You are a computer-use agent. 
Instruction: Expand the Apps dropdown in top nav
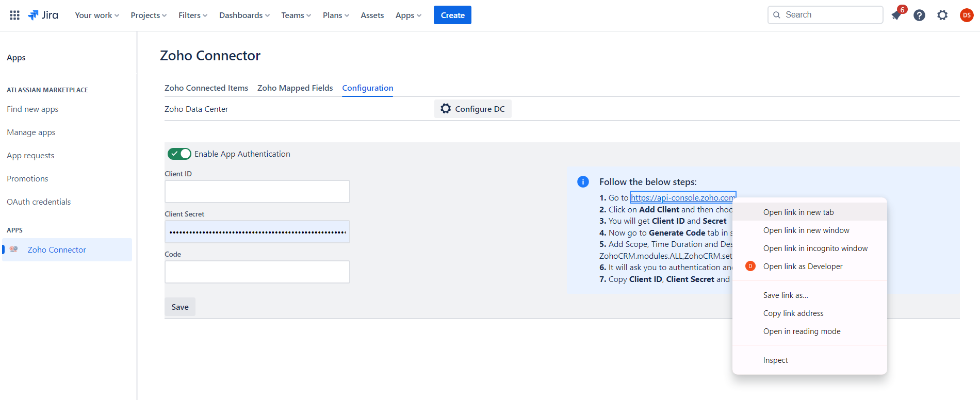click(409, 15)
